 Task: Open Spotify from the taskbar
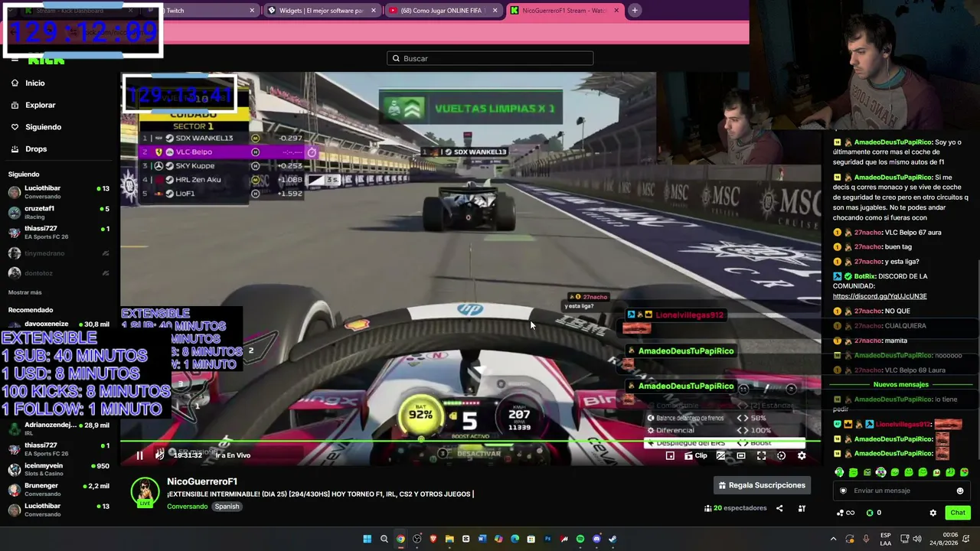580,539
